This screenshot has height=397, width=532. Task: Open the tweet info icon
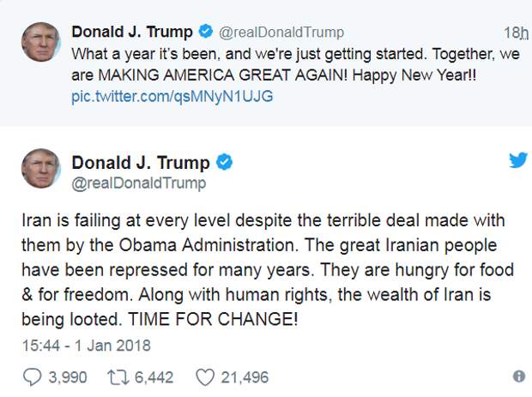(518, 376)
